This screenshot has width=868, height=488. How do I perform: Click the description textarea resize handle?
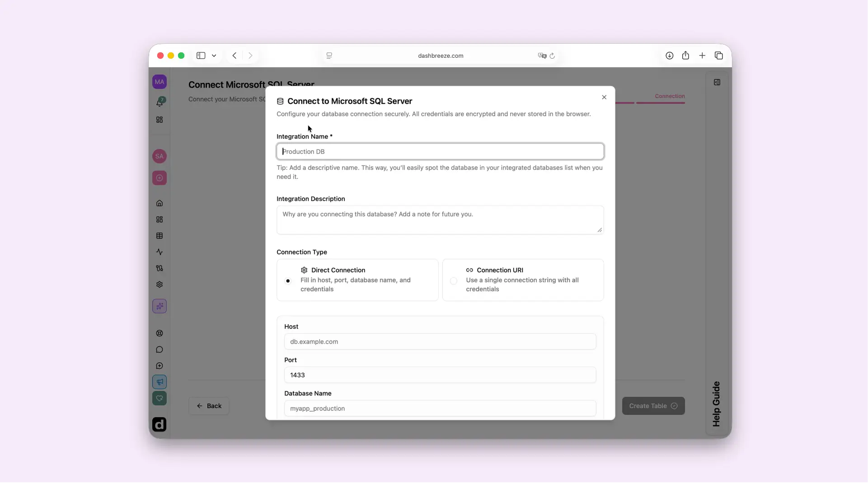pyautogui.click(x=600, y=230)
